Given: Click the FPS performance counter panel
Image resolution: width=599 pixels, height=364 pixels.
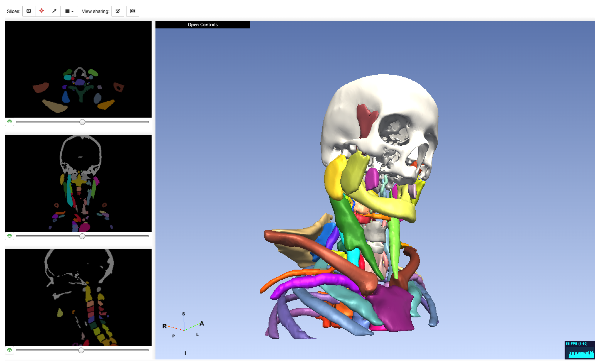Looking at the screenshot, I should [580, 350].
